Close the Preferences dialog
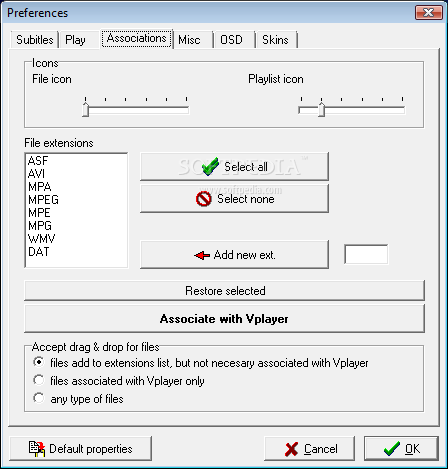 click(x=429, y=13)
